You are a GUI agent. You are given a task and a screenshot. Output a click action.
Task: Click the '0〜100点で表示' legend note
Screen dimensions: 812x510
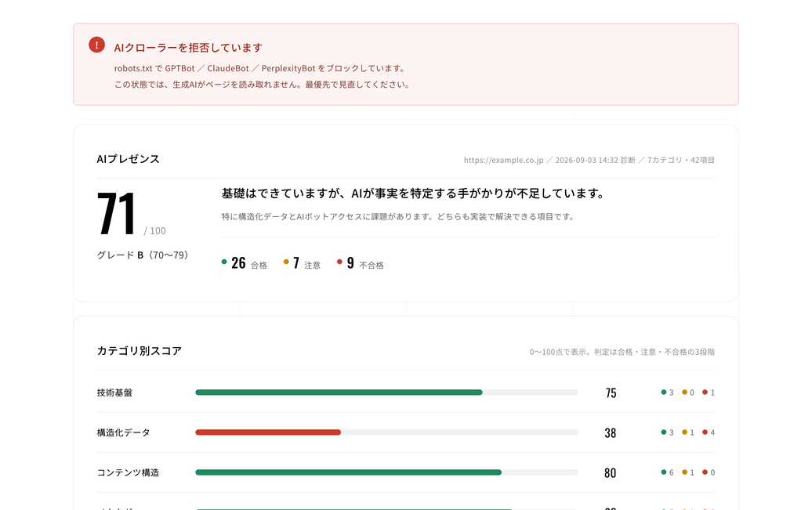coord(622,352)
